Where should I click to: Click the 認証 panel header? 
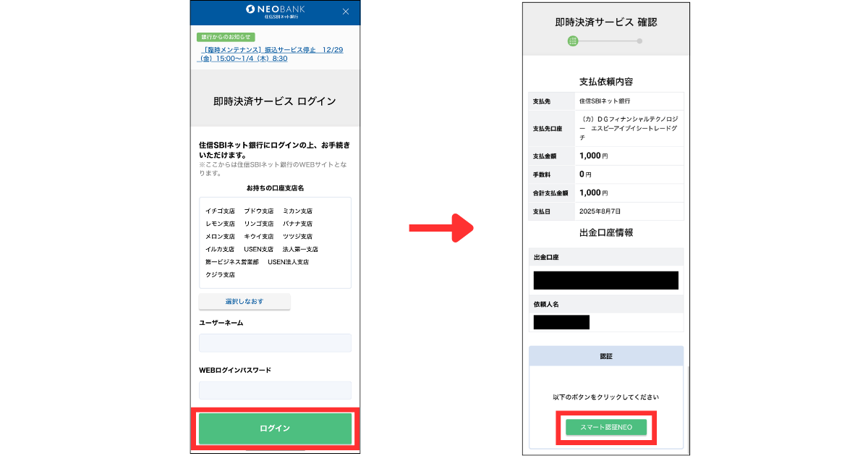606,356
